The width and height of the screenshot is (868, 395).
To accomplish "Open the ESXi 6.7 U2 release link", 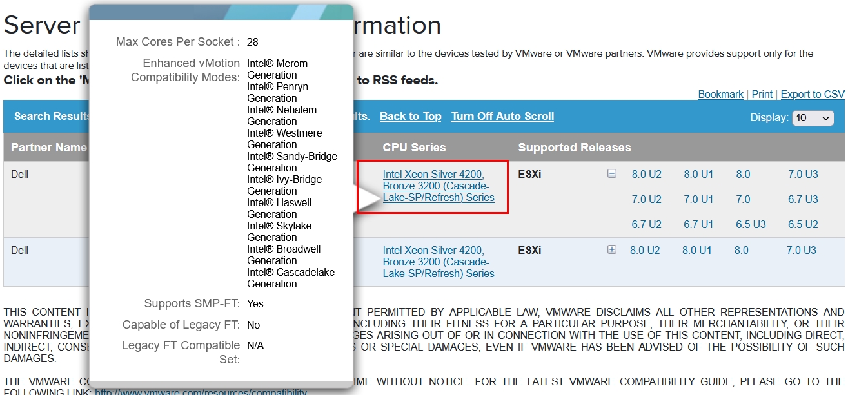I will 646,224.
